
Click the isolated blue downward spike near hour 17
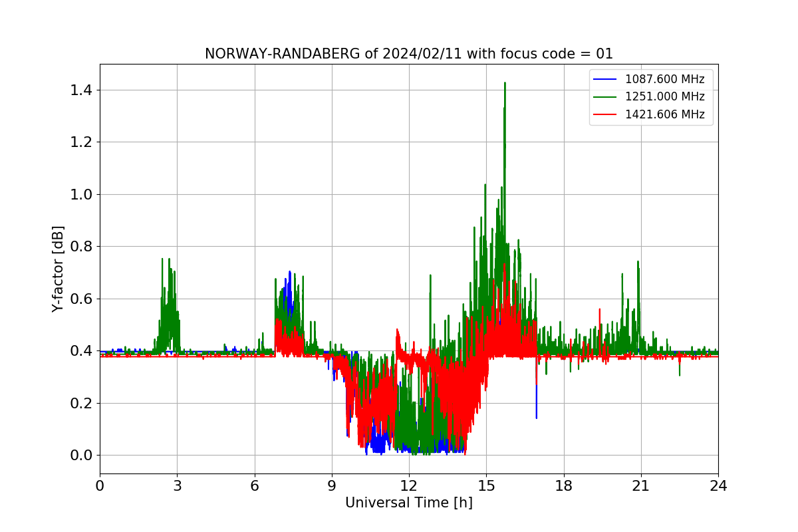[536, 402]
